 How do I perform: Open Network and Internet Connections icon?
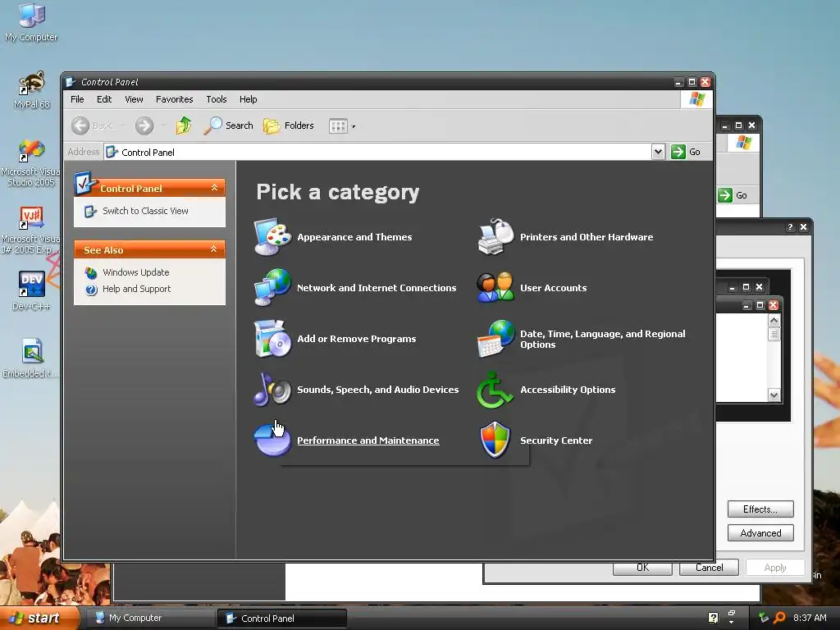272,288
